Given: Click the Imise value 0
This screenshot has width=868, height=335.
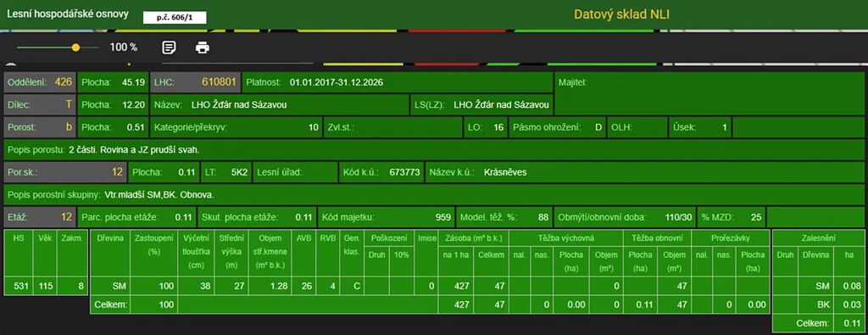Looking at the screenshot, I should [426, 287].
